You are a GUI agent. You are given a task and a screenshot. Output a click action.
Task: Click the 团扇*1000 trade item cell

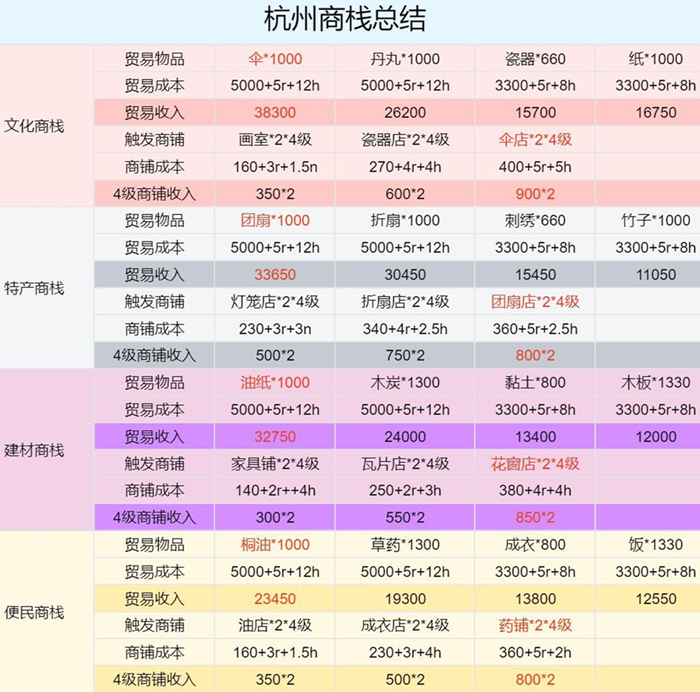274,220
